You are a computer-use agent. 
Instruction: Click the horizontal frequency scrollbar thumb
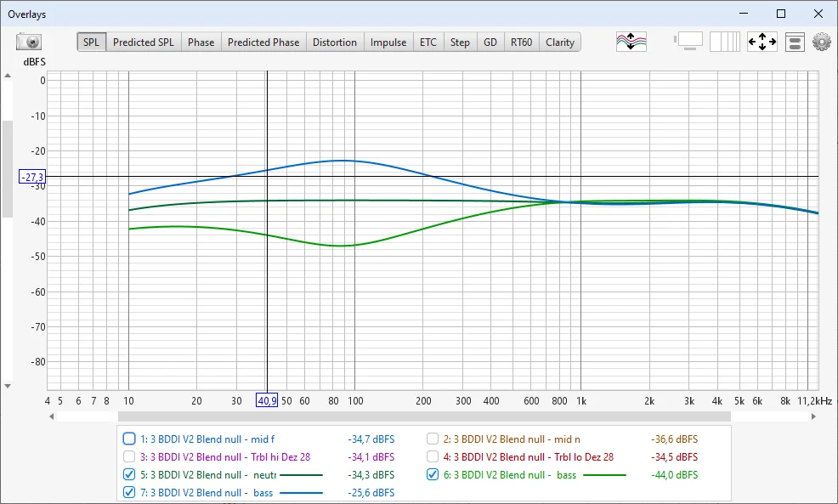pos(423,416)
